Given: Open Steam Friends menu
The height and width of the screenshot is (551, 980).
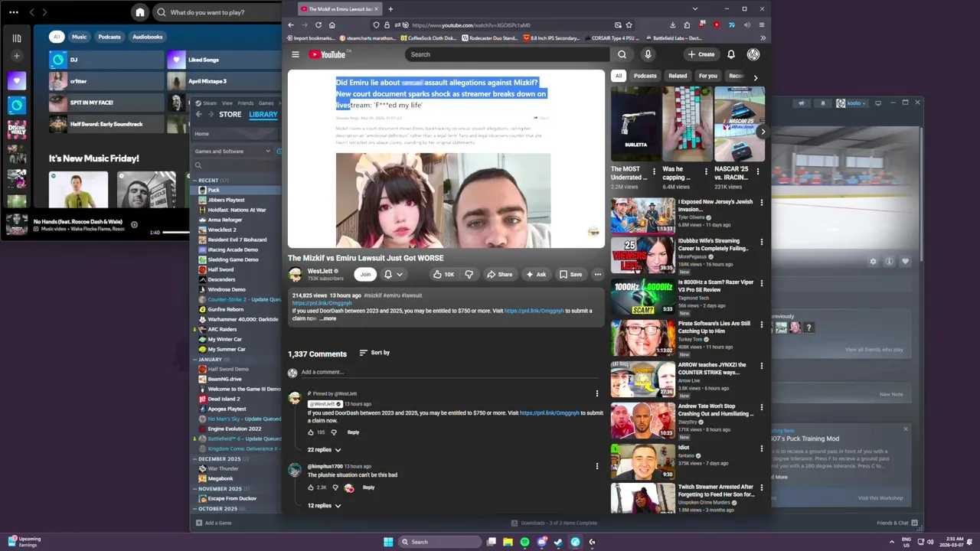Looking at the screenshot, I should 246,103.
